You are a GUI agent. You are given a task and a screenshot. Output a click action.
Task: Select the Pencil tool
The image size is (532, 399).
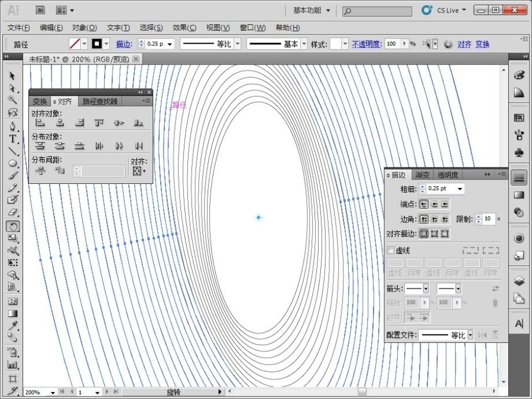pos(12,188)
